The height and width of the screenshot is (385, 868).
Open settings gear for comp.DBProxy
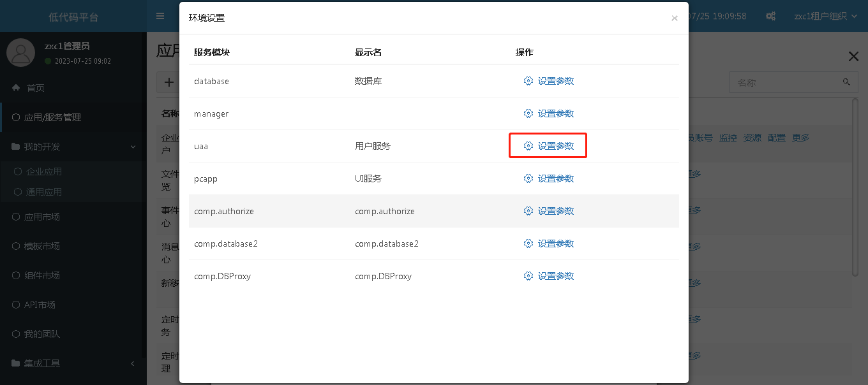click(x=528, y=276)
